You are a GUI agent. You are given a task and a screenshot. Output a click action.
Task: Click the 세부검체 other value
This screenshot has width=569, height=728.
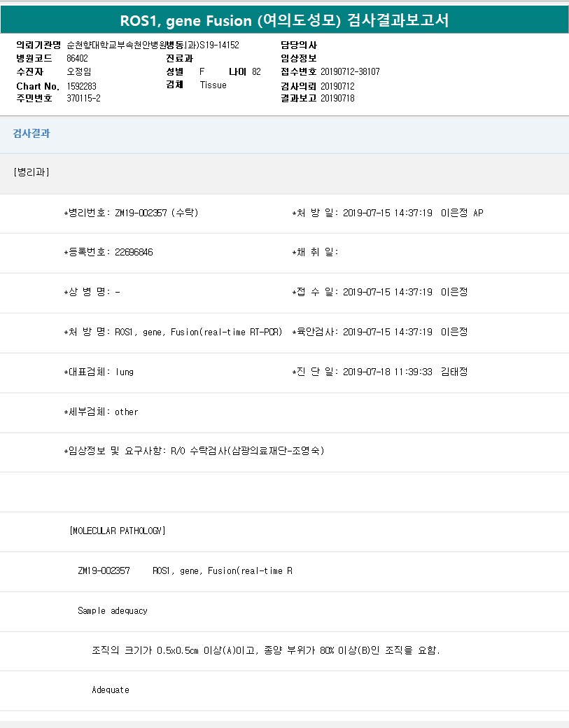[x=127, y=412]
